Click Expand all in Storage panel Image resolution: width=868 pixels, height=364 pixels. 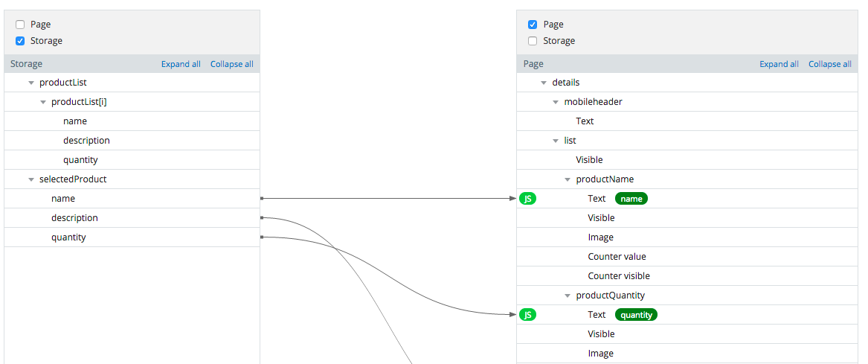click(181, 64)
